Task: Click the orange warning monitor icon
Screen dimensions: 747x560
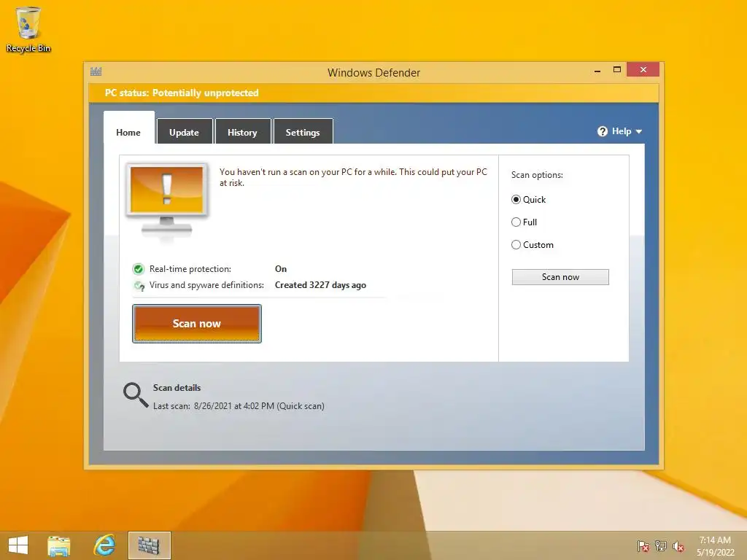Action: coord(167,200)
